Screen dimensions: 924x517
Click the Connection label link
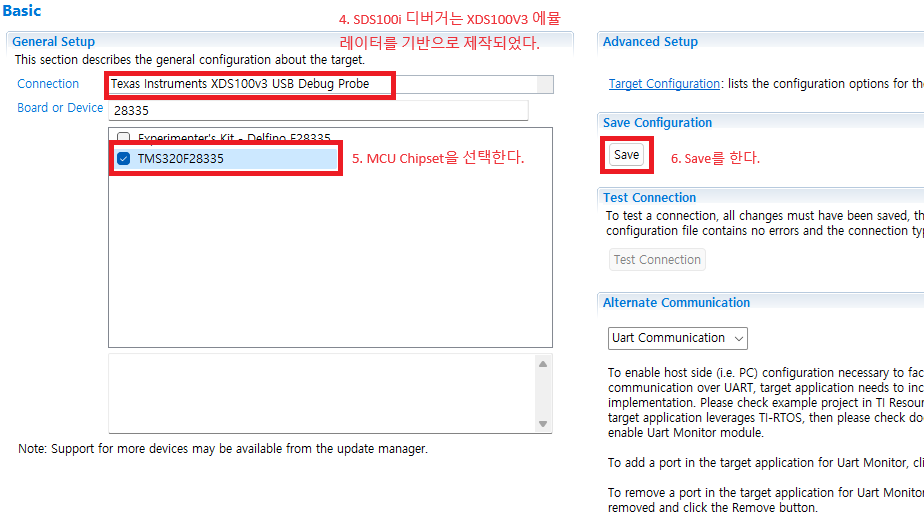(x=48, y=84)
